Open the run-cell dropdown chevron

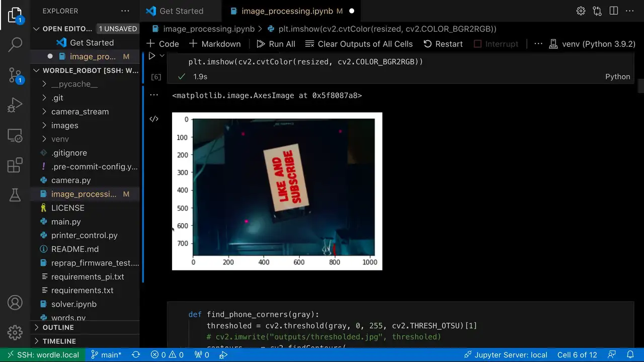162,56
